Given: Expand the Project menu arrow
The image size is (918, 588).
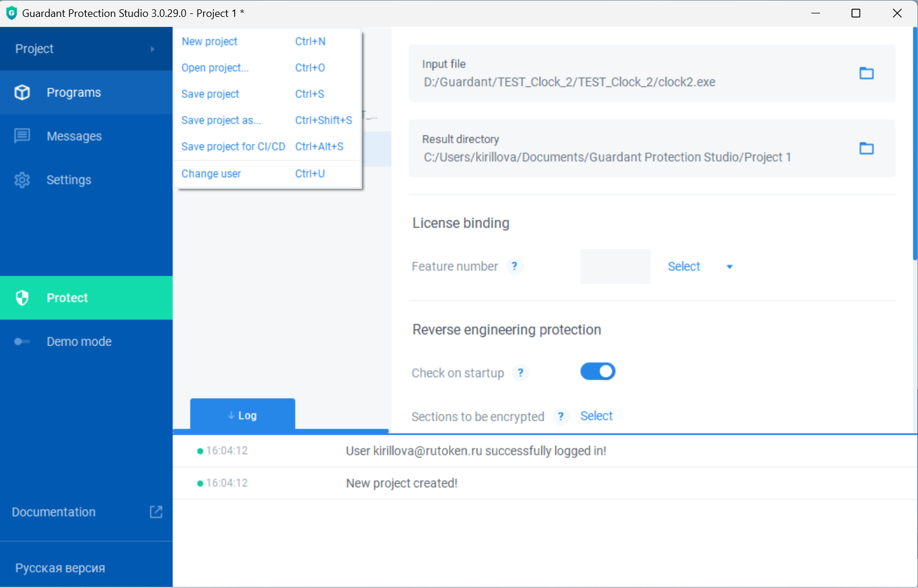Looking at the screenshot, I should pos(152,49).
